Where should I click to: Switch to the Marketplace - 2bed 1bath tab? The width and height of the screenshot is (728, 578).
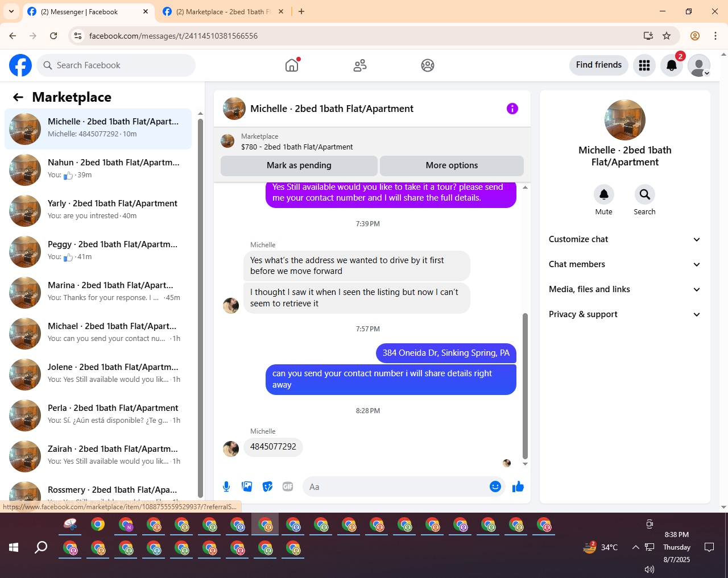[223, 11]
